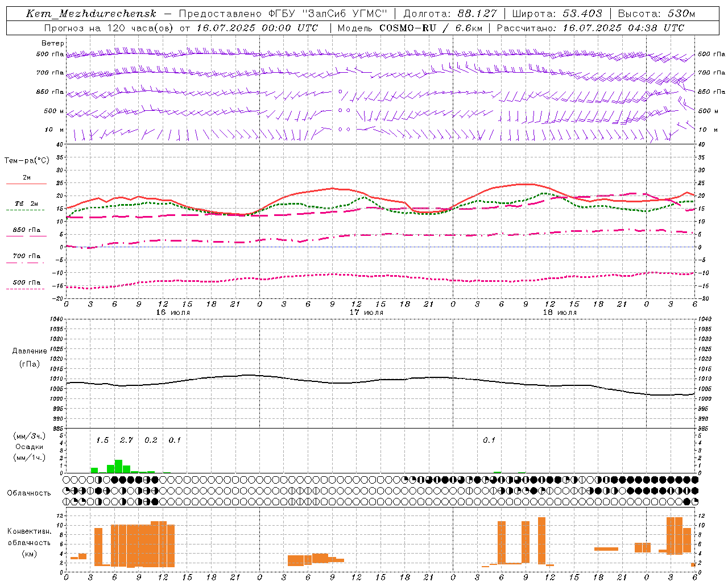Click the '10 м' wind level label on left
The image size is (728, 582).
[x=55, y=130]
